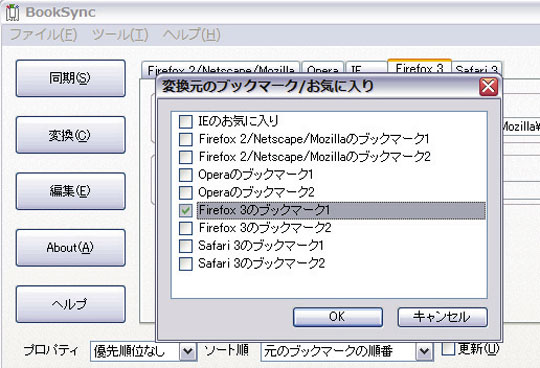Switch to the Opera tab
The image size is (540, 368).
click(x=322, y=70)
